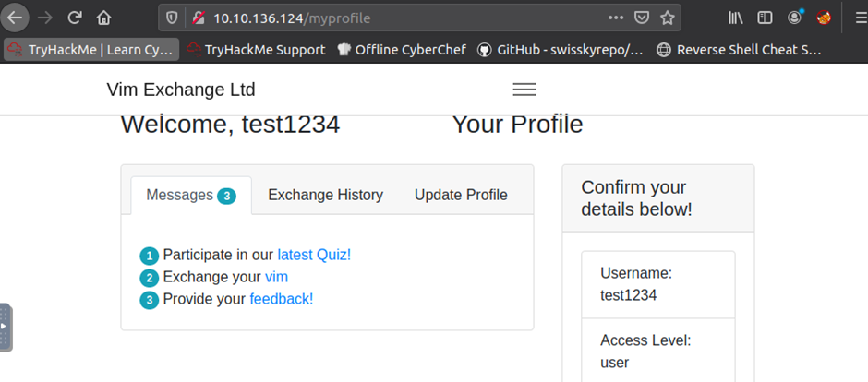The height and width of the screenshot is (382, 868).
Task: Open the browser Home page icon
Action: click(103, 18)
